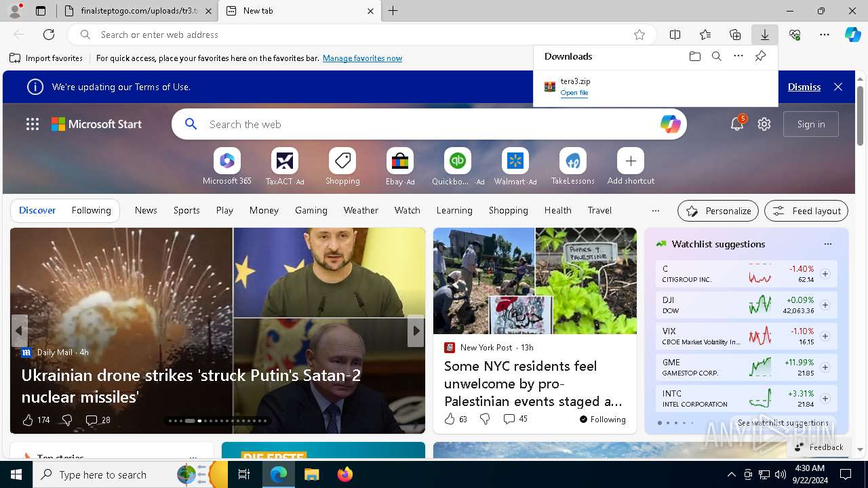Open File Explorer from taskbar
The height and width of the screenshot is (488, 868).
coord(312,474)
